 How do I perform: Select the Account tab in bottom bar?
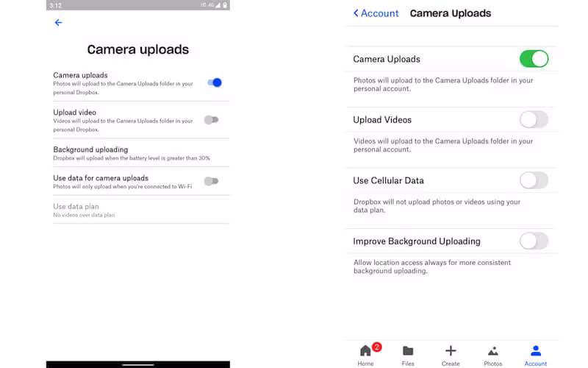(x=536, y=355)
